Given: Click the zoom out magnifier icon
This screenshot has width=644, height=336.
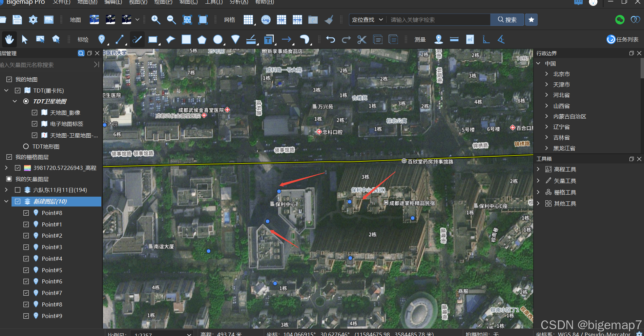Looking at the screenshot, I should (x=171, y=20).
